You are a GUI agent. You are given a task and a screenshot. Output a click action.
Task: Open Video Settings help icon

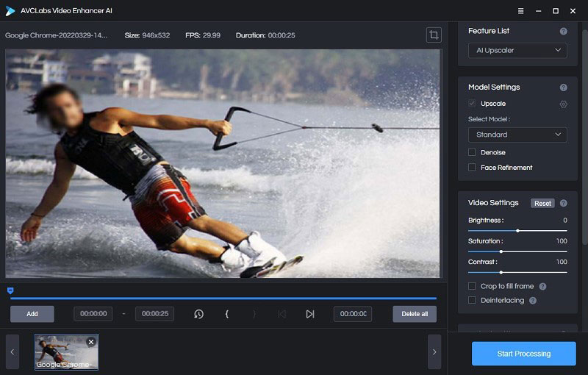(563, 203)
